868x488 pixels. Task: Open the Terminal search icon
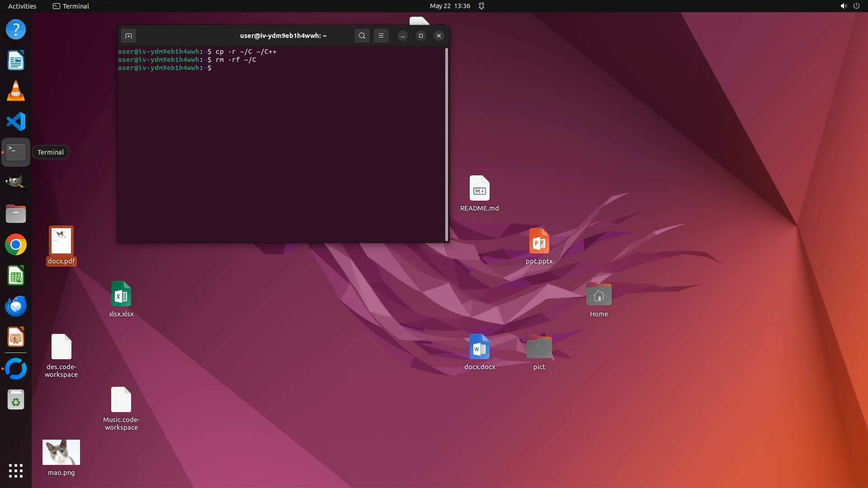pyautogui.click(x=362, y=36)
